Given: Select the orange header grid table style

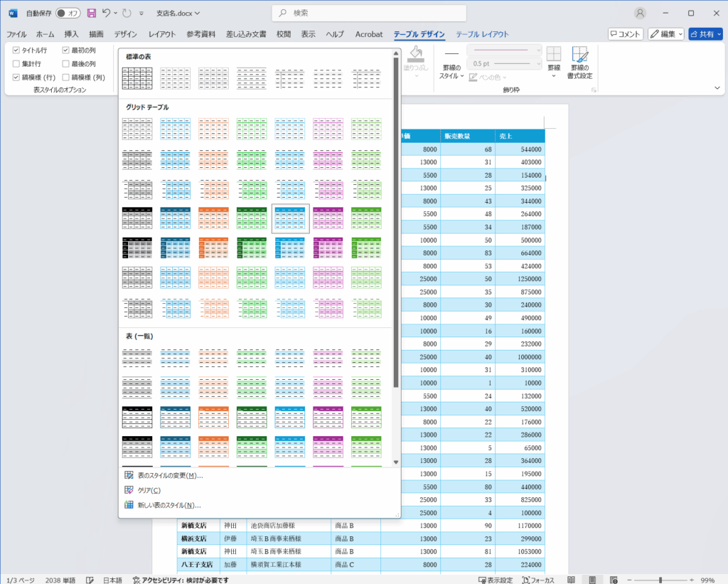Looking at the screenshot, I should click(x=213, y=218).
